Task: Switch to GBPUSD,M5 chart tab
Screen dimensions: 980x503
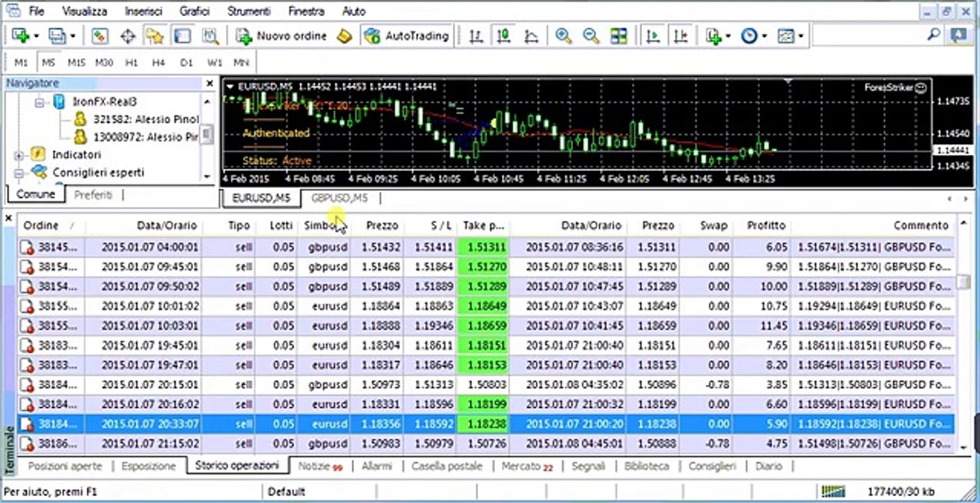Action: (x=339, y=198)
